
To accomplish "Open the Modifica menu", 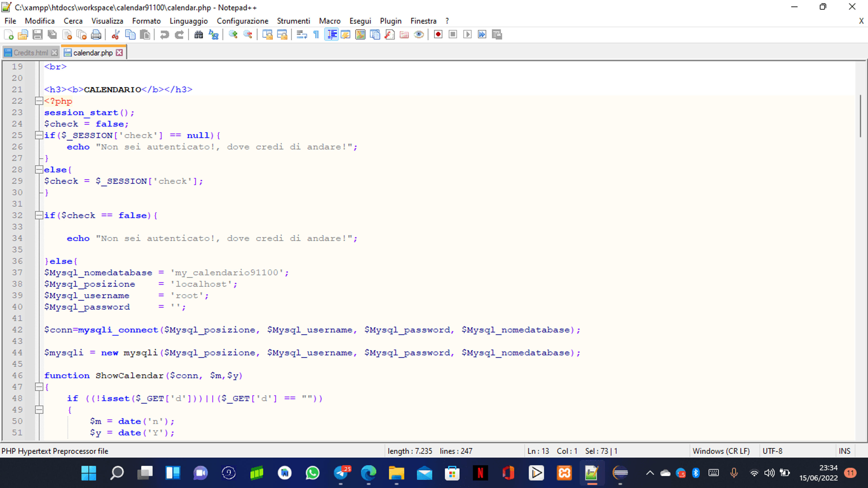I will (40, 21).
